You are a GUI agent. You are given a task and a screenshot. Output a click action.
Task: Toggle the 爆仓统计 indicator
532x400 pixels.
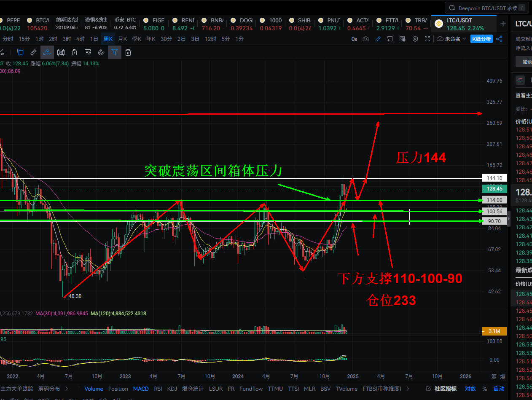coord(193,389)
